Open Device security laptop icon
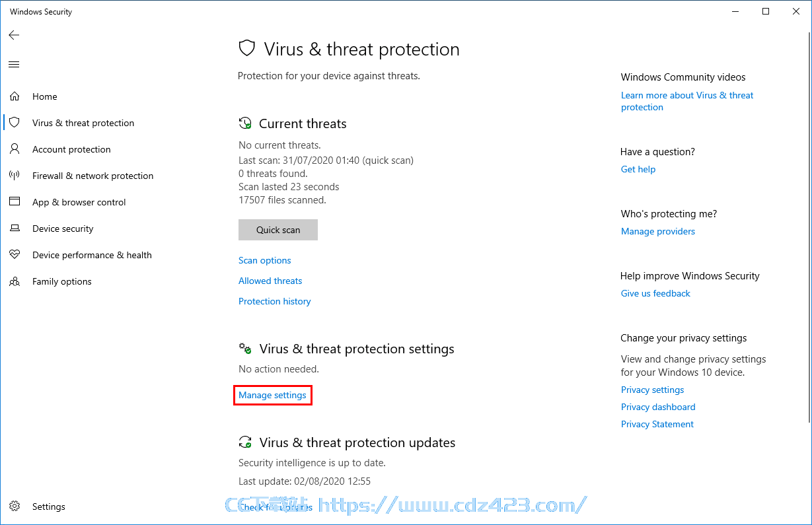 [15, 228]
